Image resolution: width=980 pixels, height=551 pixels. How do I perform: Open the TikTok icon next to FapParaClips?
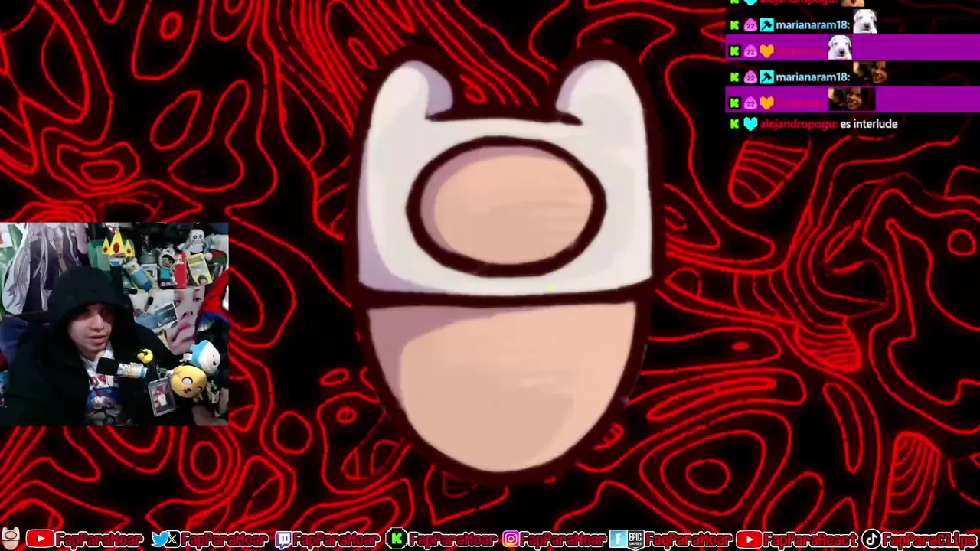tap(871, 540)
